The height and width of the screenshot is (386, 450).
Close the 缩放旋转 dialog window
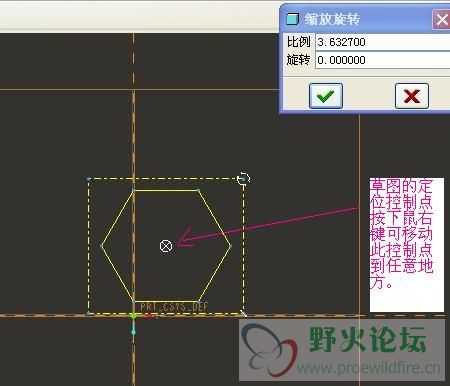coord(442,19)
